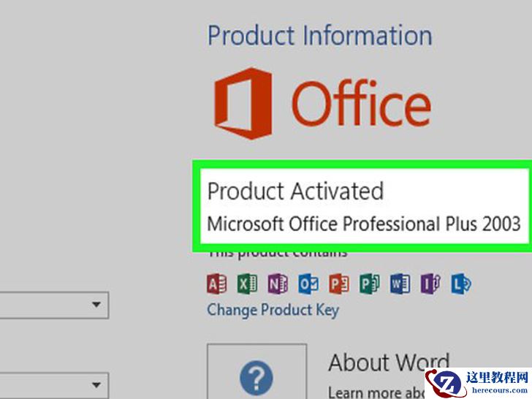The width and height of the screenshot is (532, 399).
Task: Click the Access application icon
Action: tap(217, 284)
